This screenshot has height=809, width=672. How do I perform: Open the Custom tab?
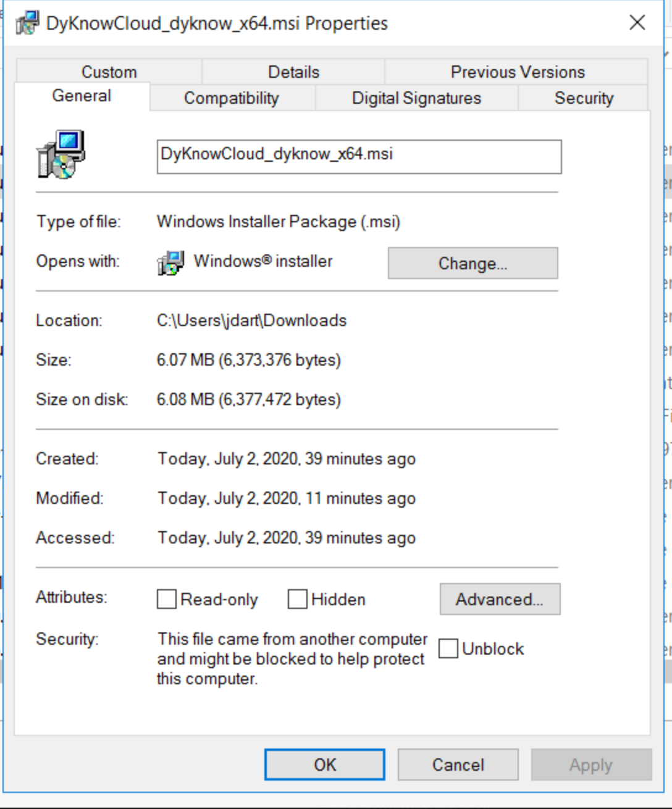pyautogui.click(x=108, y=72)
